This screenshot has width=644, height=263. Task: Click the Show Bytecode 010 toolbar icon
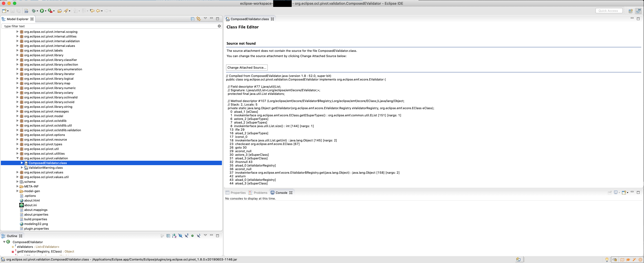coord(26,11)
